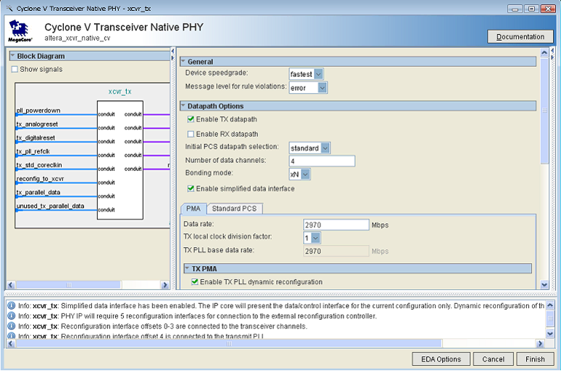Enable the RX datapath checkbox
Viewport: 561px width, 392px height.
(191, 134)
